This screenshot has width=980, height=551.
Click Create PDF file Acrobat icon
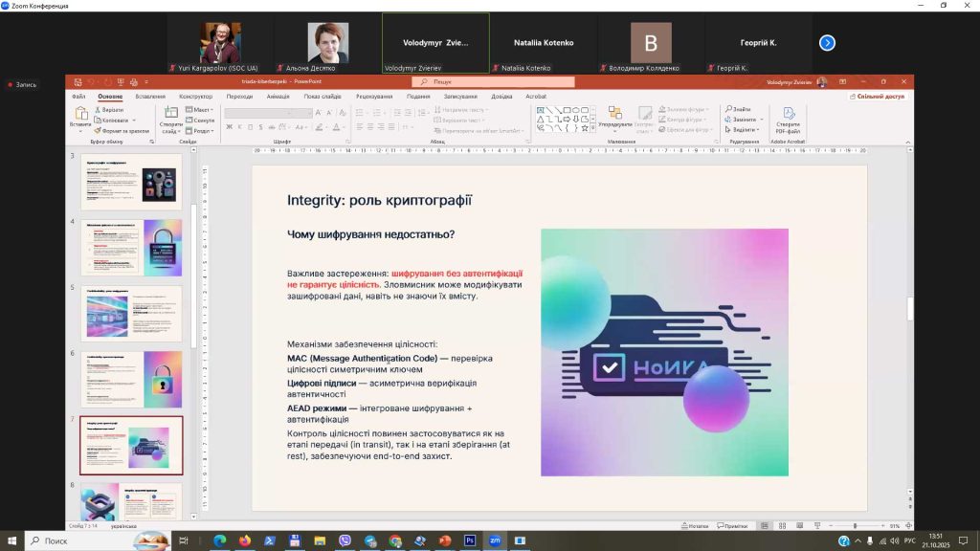click(x=789, y=114)
